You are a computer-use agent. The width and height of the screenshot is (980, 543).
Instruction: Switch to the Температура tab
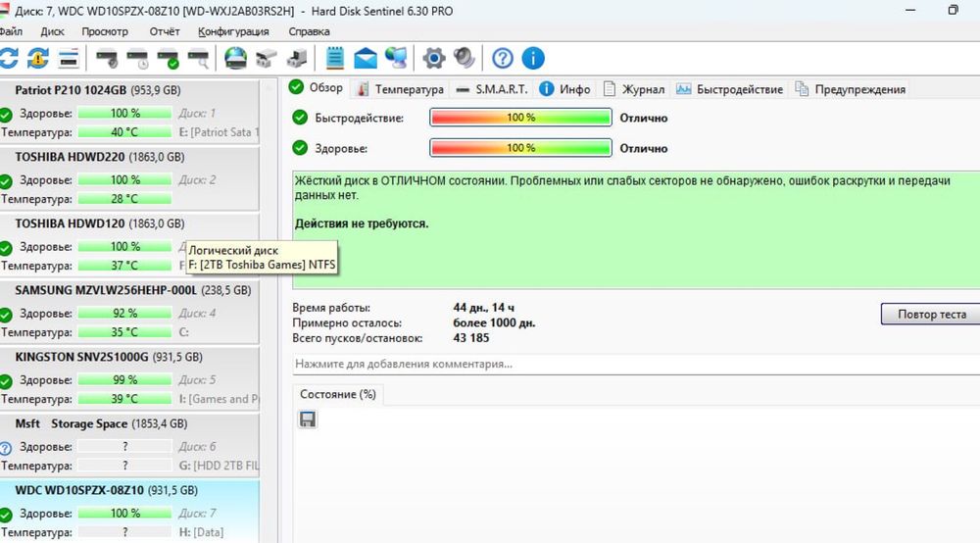[401, 89]
